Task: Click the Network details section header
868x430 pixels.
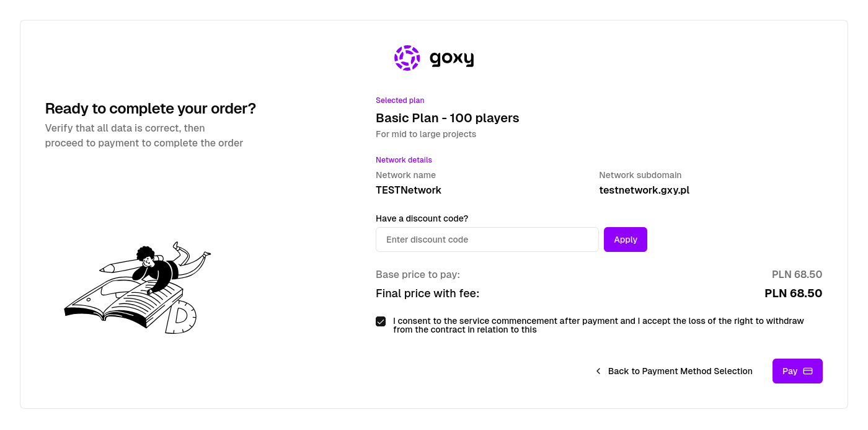Action: (404, 160)
